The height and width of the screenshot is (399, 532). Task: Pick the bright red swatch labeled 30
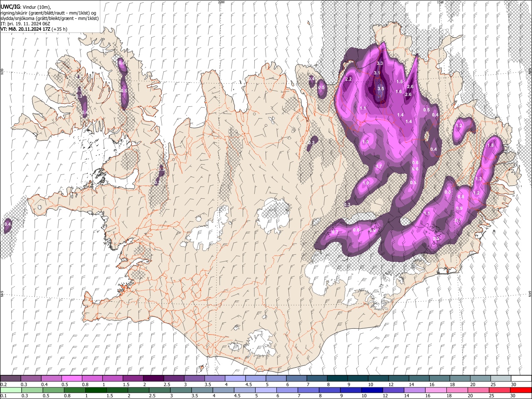pos(521,390)
